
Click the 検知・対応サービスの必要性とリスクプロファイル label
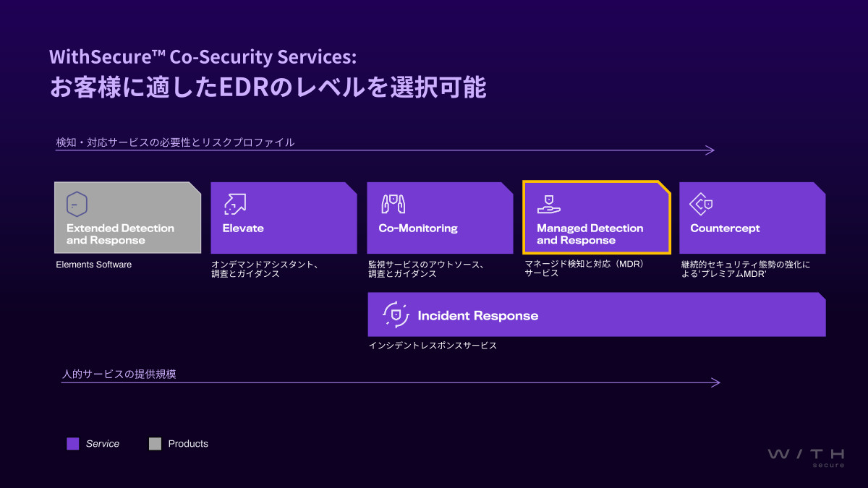pyautogui.click(x=176, y=142)
